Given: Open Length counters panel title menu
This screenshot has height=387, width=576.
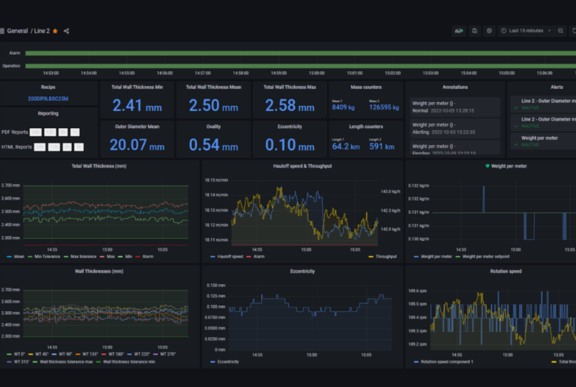Looking at the screenshot, I should pos(366,127).
